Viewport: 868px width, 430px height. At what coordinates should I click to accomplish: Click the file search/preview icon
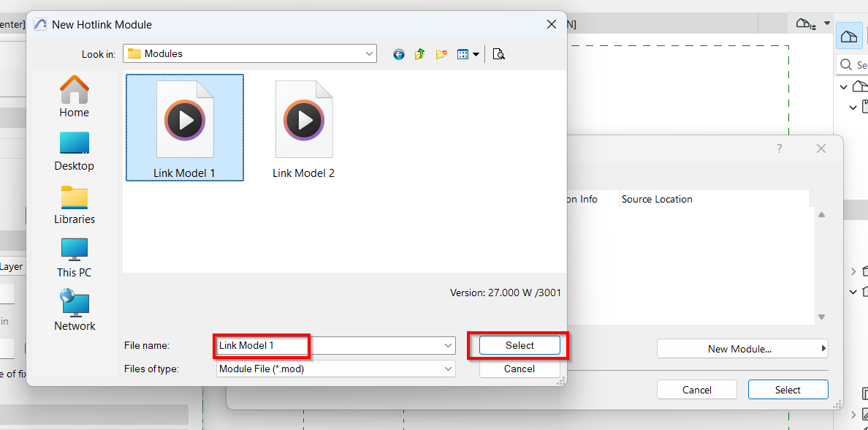[499, 54]
